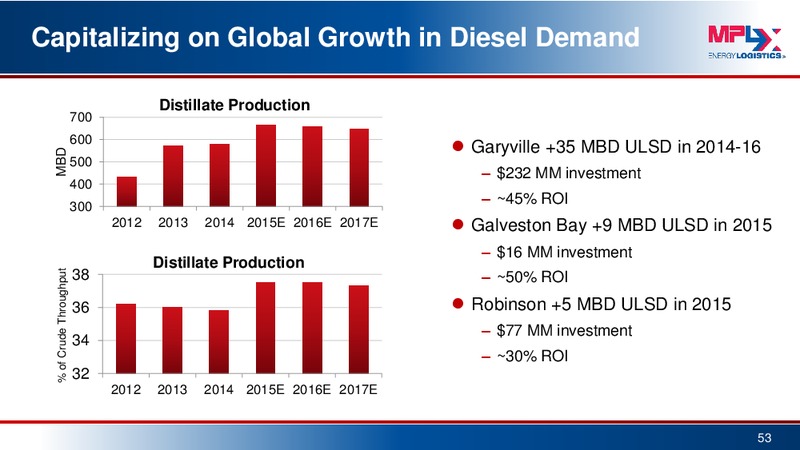Click the 2017E label under the MBD chart
The image size is (800, 450).
coord(359,222)
